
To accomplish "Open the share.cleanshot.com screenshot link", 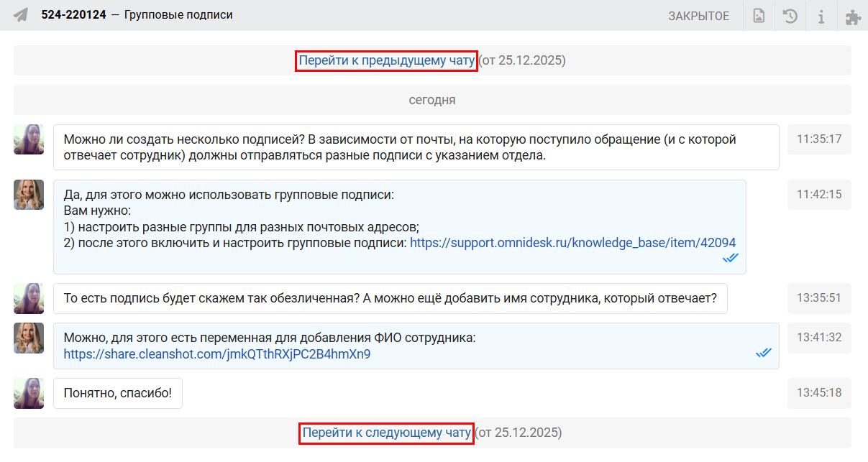I will pos(216,354).
